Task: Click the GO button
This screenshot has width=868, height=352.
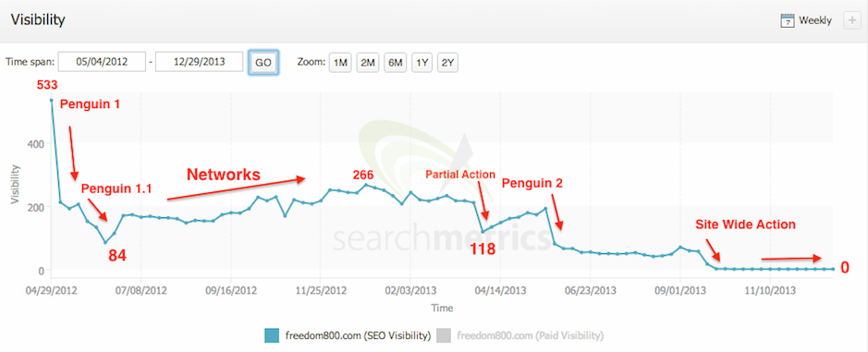Action: coord(263,62)
